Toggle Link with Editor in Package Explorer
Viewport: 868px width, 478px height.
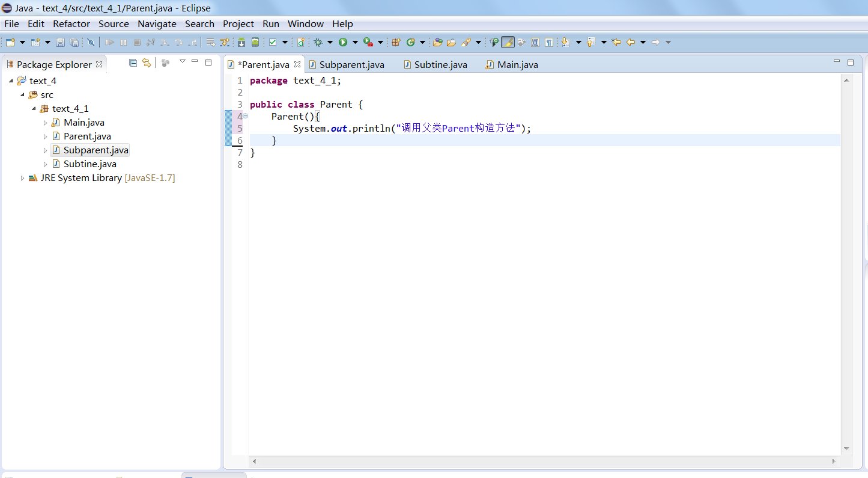146,63
